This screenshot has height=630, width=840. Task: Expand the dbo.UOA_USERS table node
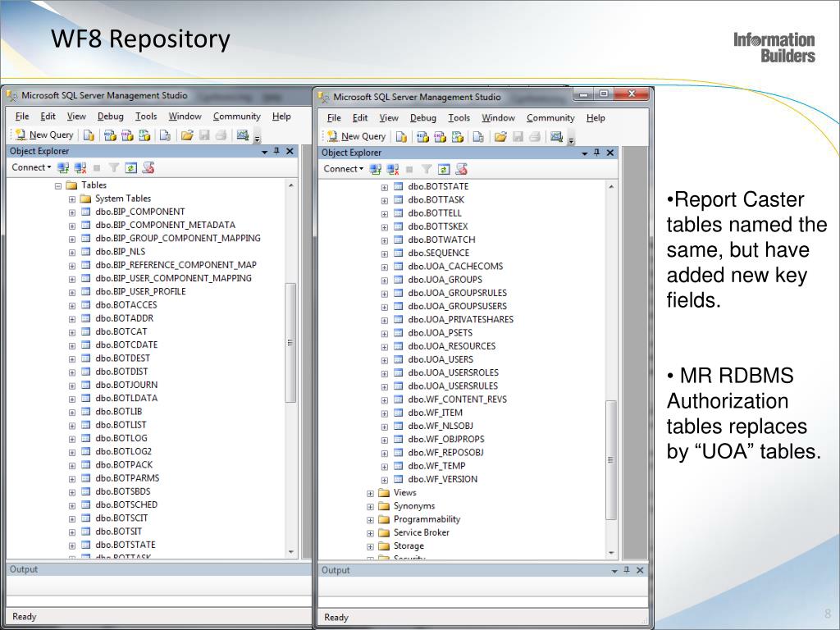[x=385, y=361]
